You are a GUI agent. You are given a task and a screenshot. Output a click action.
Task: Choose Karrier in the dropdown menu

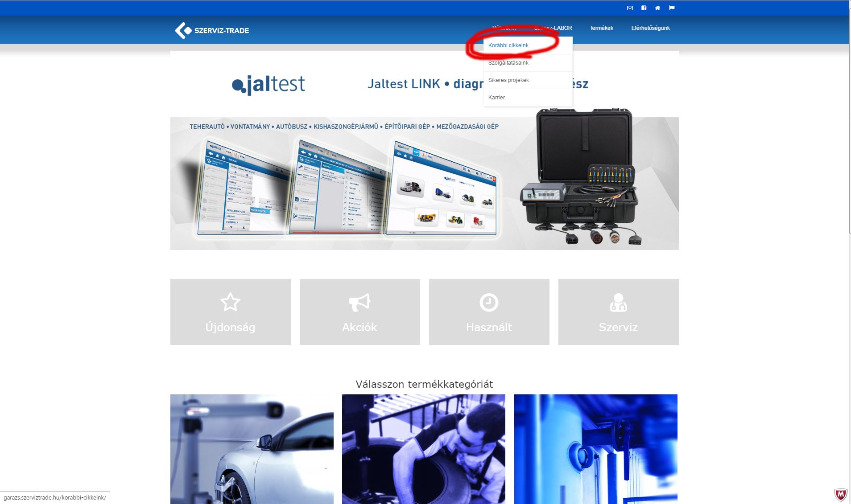[528, 98]
